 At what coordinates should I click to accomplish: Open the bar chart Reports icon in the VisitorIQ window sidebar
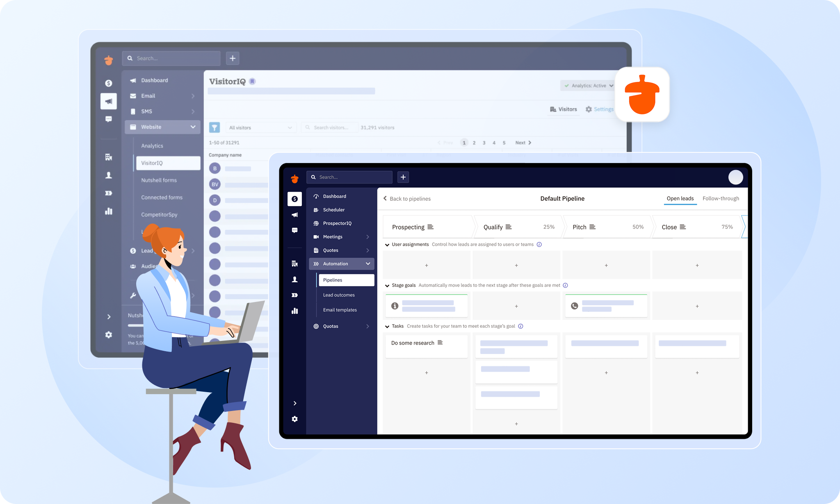point(109,211)
